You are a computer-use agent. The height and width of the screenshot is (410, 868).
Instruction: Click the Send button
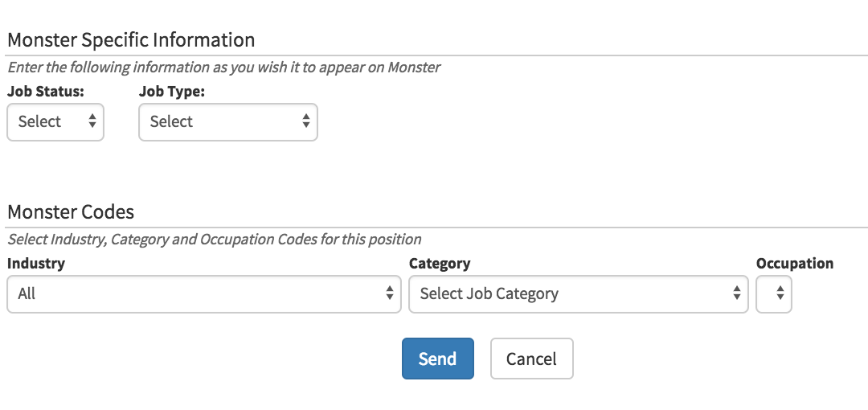437,359
